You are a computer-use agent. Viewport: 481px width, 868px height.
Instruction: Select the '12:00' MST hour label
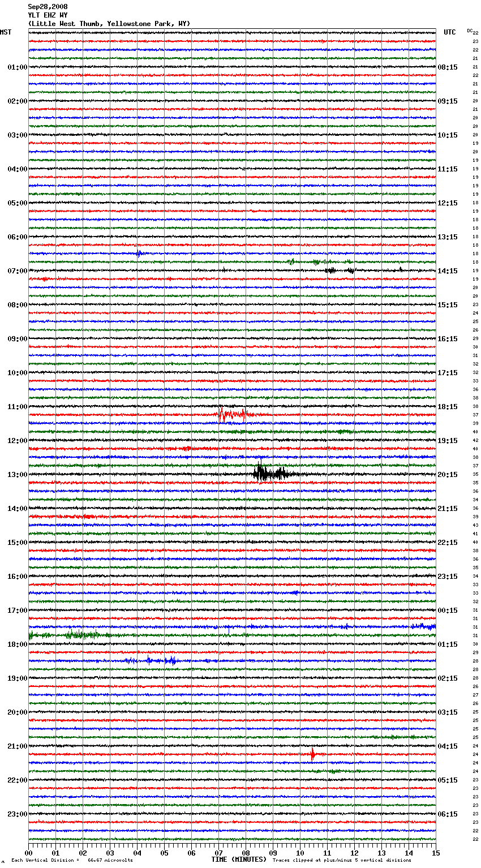click(x=18, y=441)
